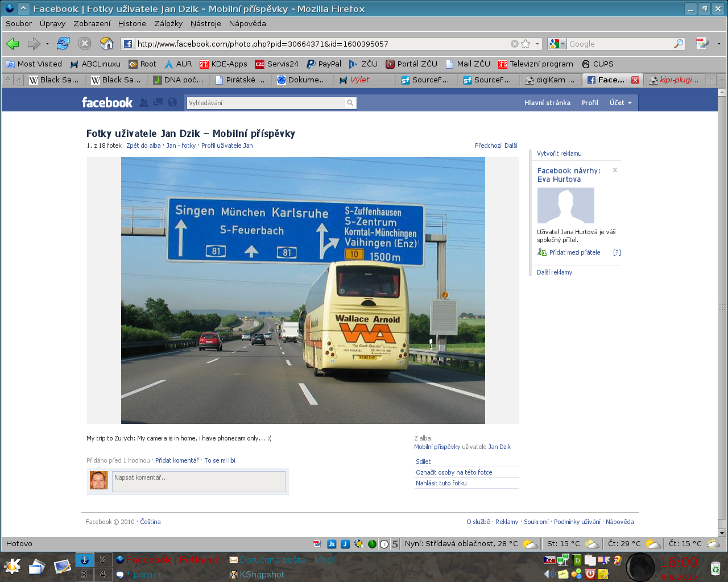Focus the Napsat komentář text box
Screen dimensions: 728x582
pyautogui.click(x=198, y=481)
